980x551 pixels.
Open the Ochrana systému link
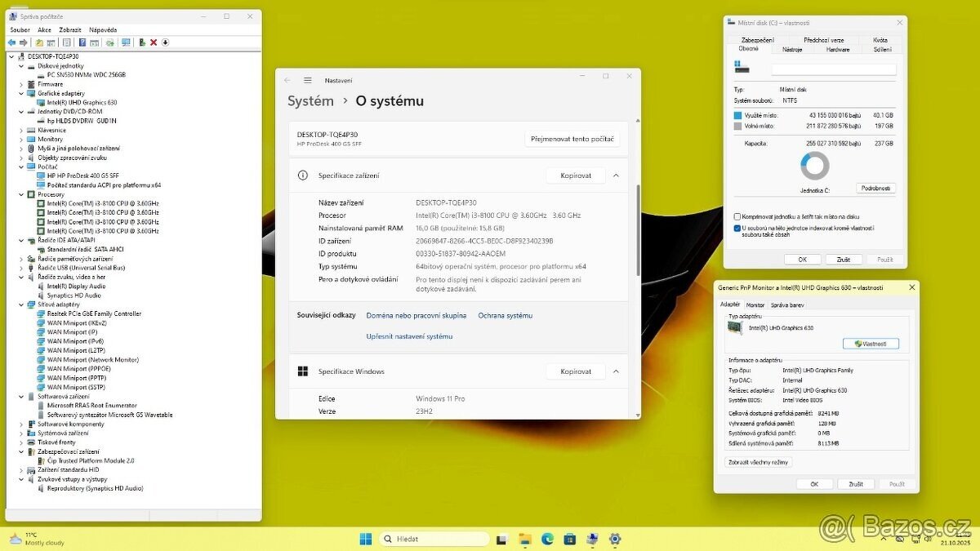click(x=507, y=315)
